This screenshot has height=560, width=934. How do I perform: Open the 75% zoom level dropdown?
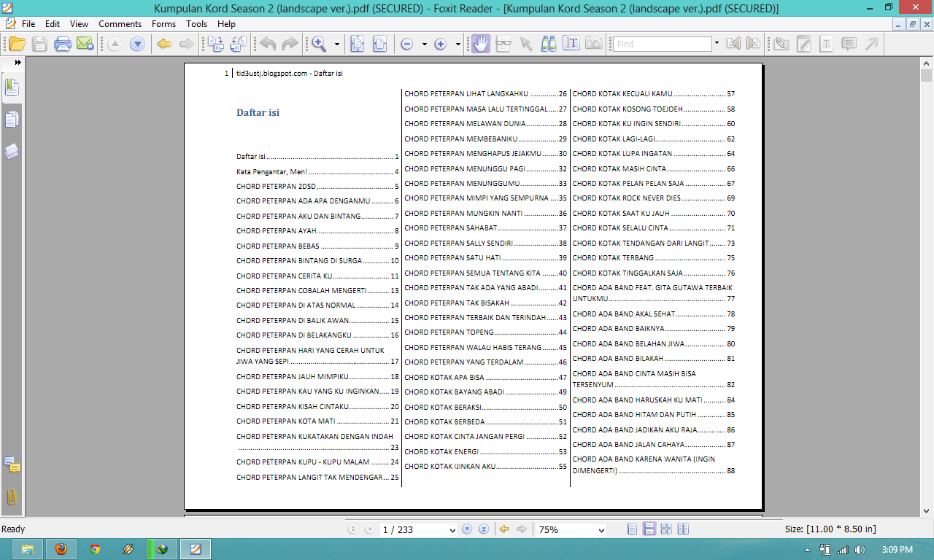[601, 530]
